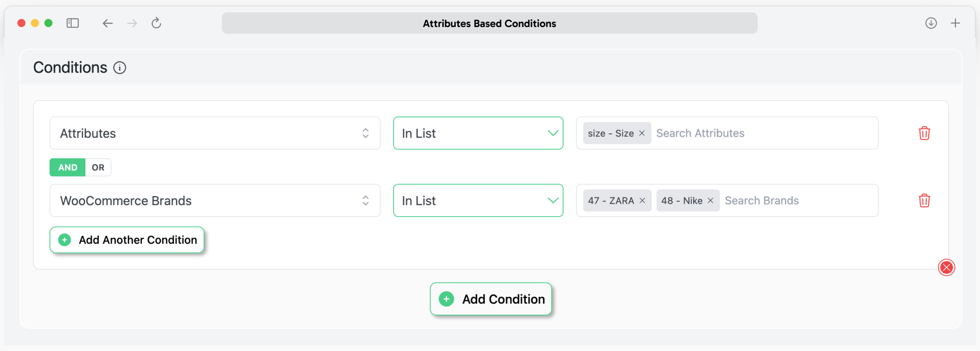Click the browser reload icon
This screenshot has width=980, height=351.
tap(156, 23)
